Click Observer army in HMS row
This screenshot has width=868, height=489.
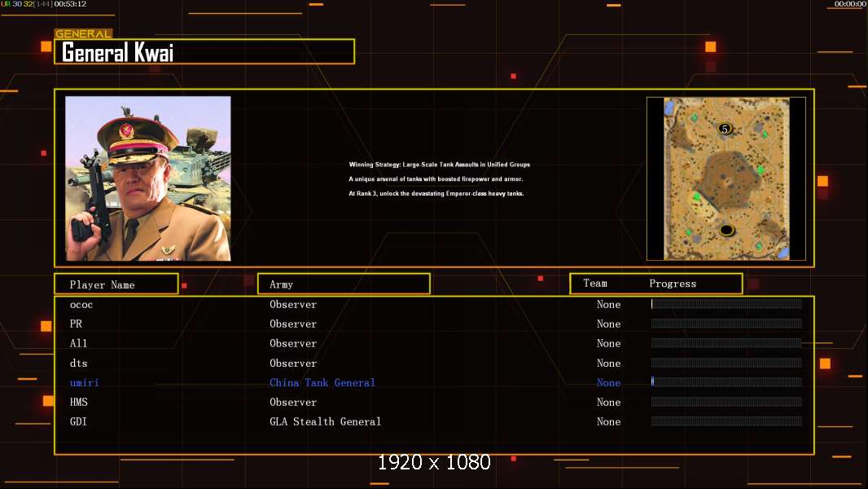[x=293, y=402]
